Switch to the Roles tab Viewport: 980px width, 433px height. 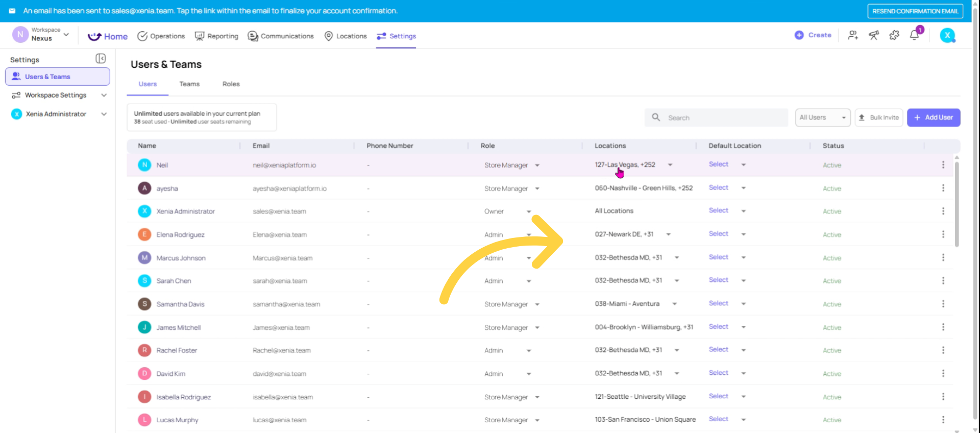[x=231, y=84]
